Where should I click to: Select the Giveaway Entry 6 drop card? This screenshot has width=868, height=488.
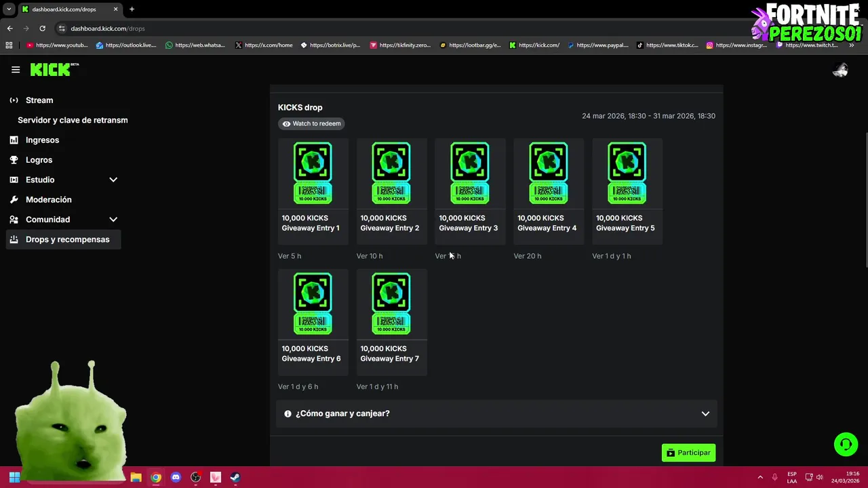tap(313, 322)
